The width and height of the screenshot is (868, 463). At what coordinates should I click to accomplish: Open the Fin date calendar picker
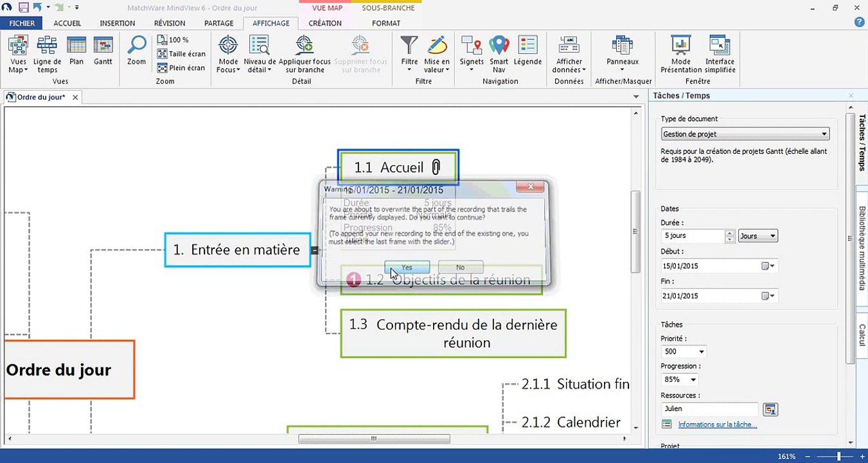point(768,296)
